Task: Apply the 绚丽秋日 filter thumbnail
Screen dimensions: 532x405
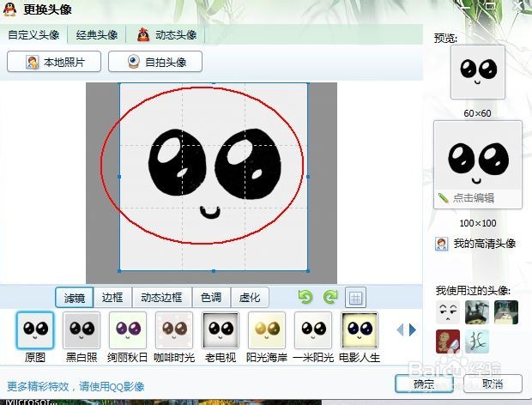Action: point(128,330)
